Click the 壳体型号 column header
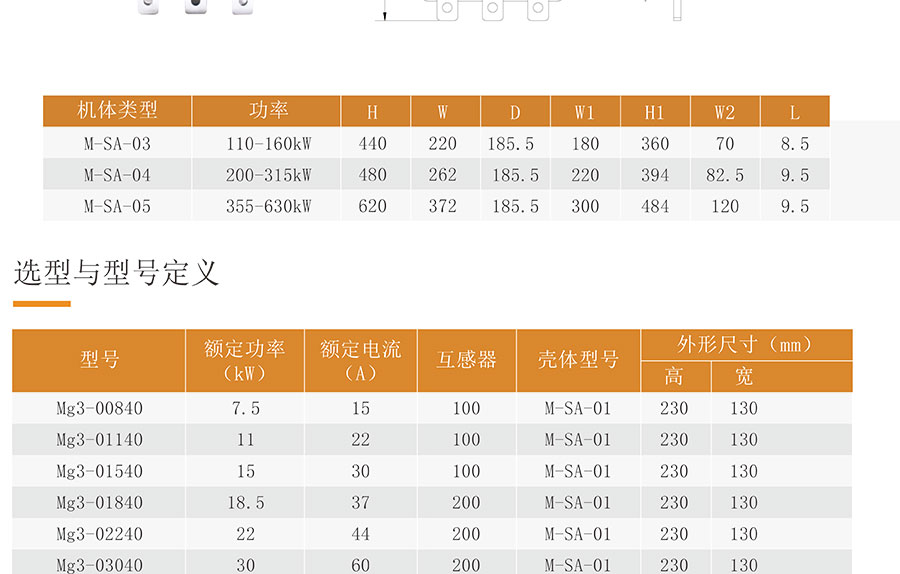Viewport: 900px width, 574px height. coord(578,360)
